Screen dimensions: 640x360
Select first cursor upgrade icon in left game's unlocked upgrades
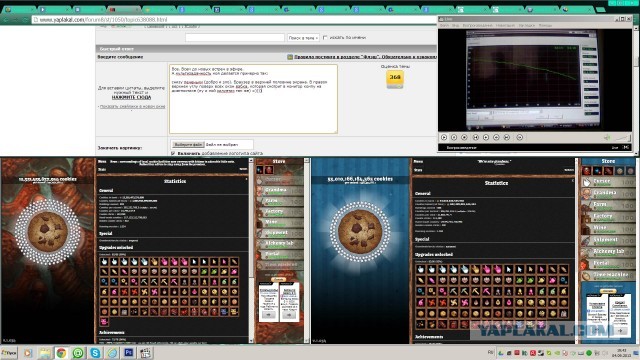(x=104, y=262)
